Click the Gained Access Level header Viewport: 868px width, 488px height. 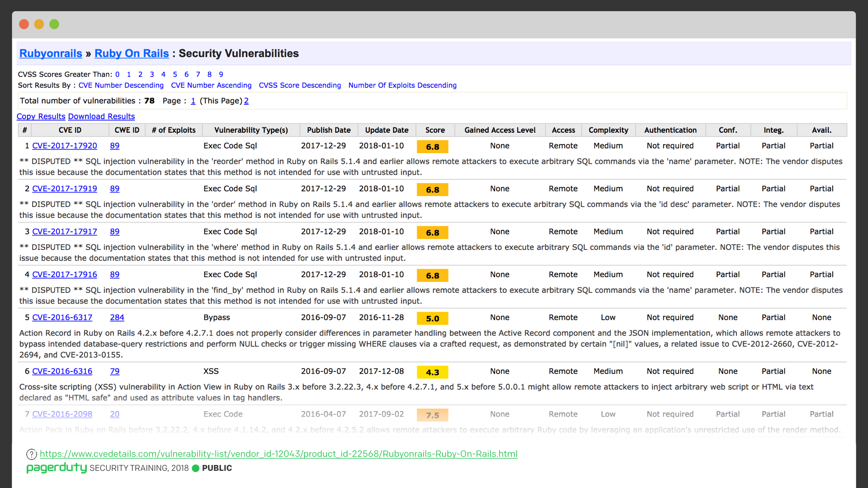point(500,130)
